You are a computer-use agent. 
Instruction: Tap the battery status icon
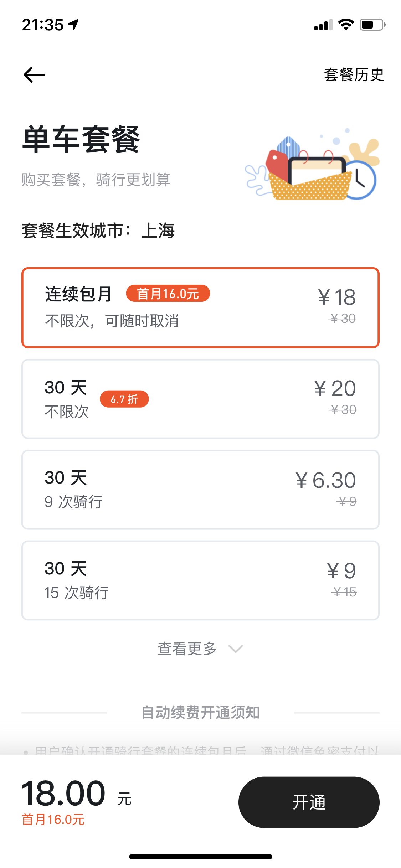coord(372,25)
